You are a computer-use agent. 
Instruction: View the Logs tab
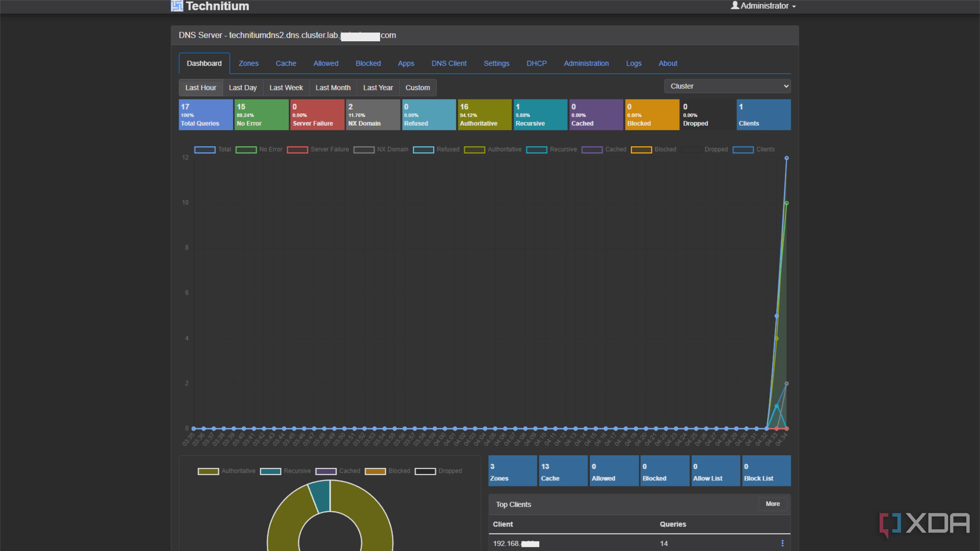tap(633, 64)
